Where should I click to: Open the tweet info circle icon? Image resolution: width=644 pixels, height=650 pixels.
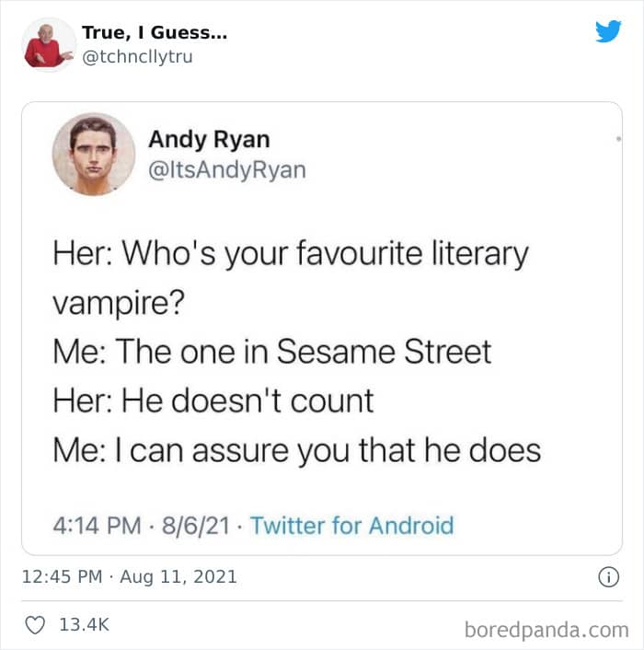pos(608,576)
